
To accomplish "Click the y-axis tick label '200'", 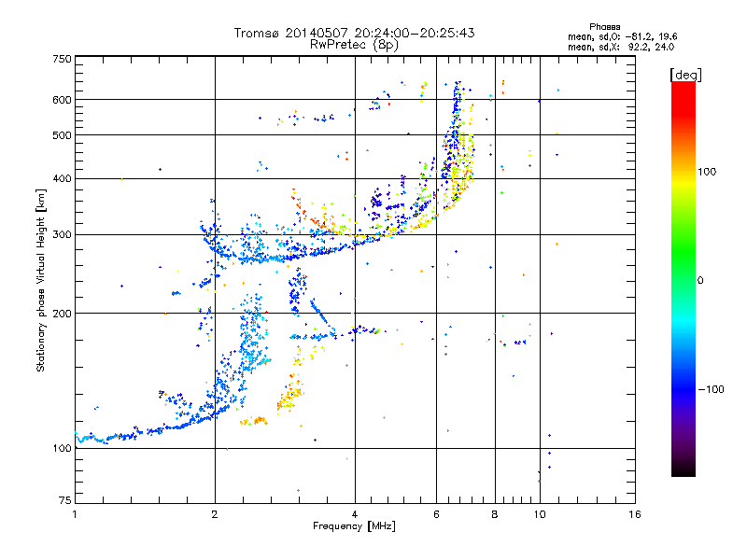I will pos(63,314).
